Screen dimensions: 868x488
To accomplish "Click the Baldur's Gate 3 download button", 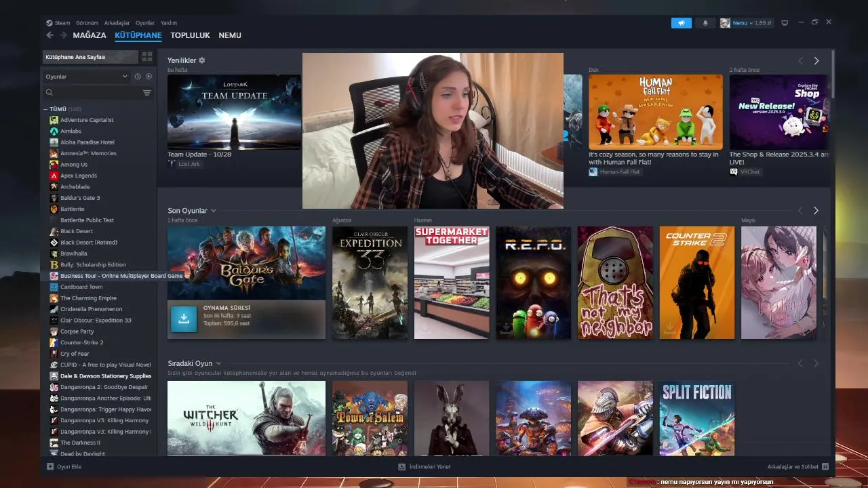I will coord(184,319).
